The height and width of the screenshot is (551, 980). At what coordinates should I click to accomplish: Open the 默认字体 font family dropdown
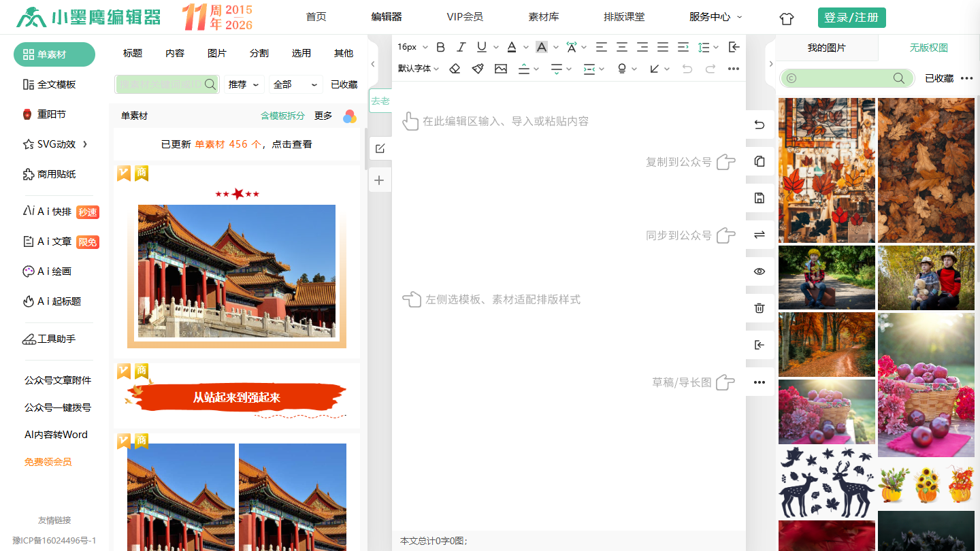419,69
